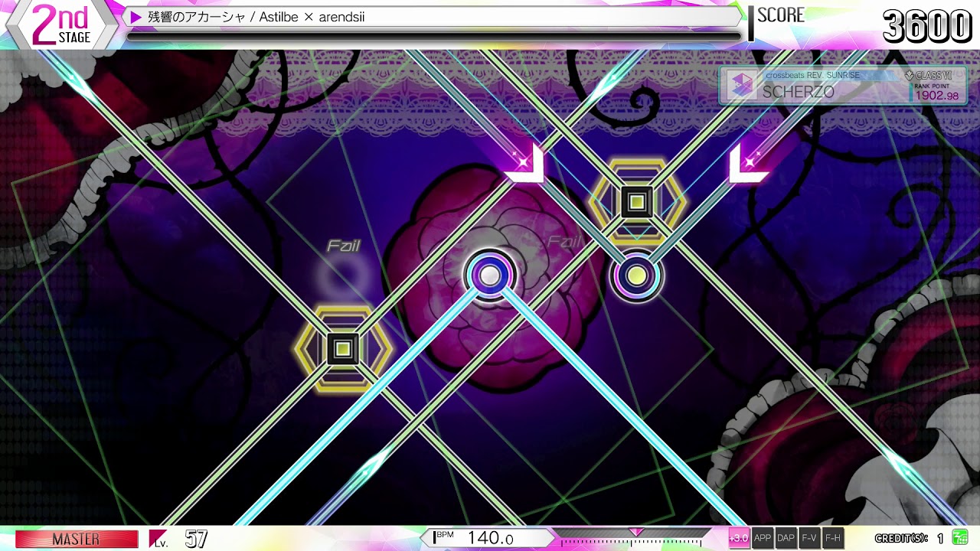Toggle the F-H option indicator
The width and height of the screenshot is (980, 551).
(x=833, y=538)
